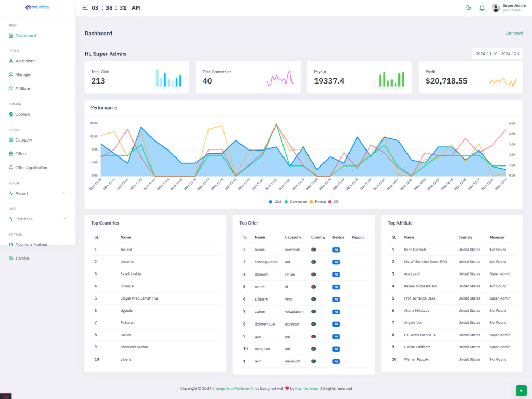
Task: Open the Super Admin profile dropdown
Action: click(509, 8)
